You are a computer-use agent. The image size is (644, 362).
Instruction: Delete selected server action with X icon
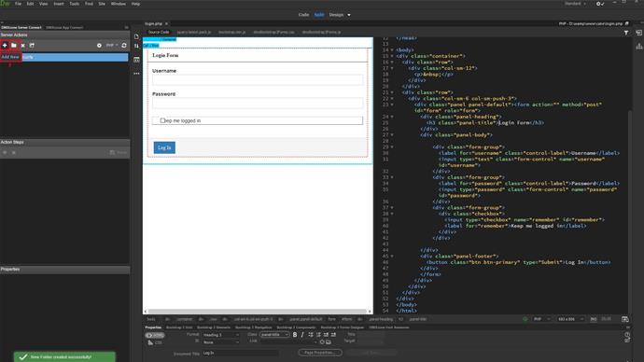click(x=23, y=45)
